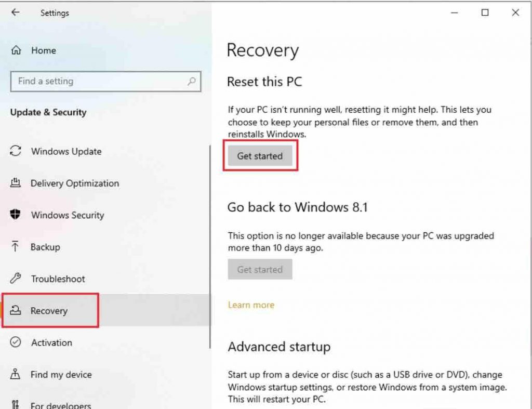Open the Learn more link
The image size is (532, 409).
[251, 305]
